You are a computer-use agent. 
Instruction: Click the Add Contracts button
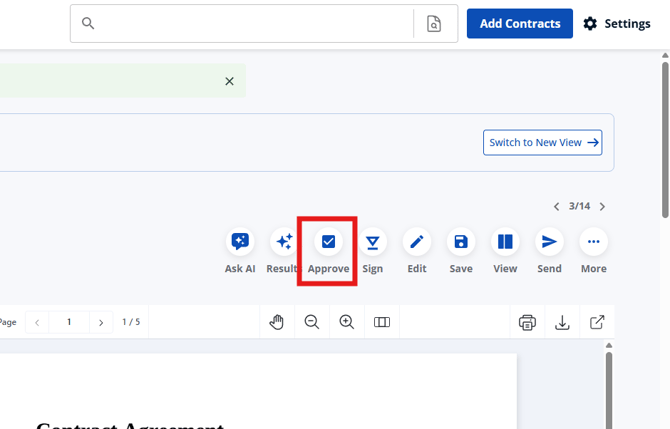pos(519,23)
